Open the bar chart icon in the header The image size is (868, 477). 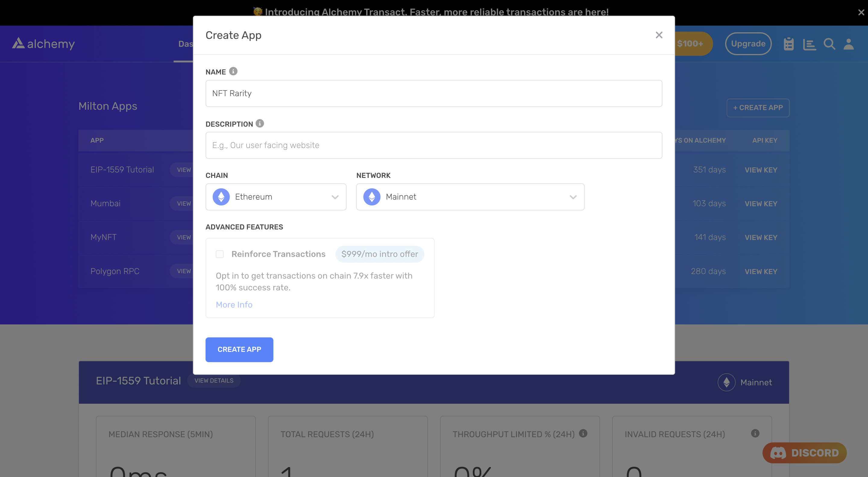point(809,44)
